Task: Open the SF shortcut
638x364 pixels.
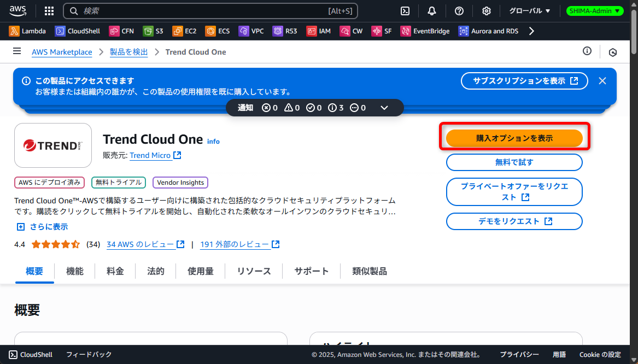Action: click(x=382, y=31)
